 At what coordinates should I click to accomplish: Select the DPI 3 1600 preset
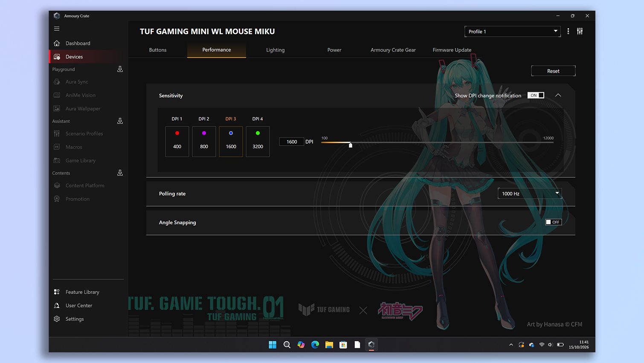click(x=231, y=141)
